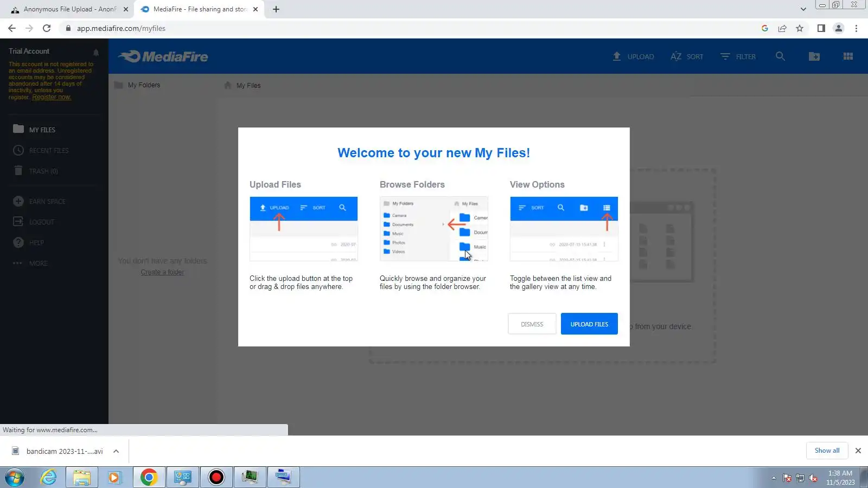Open a new browser tab

click(276, 9)
